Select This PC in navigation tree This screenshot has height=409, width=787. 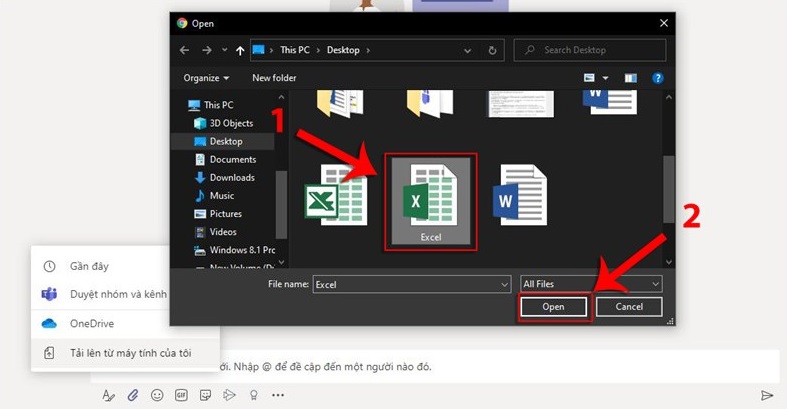(x=210, y=105)
